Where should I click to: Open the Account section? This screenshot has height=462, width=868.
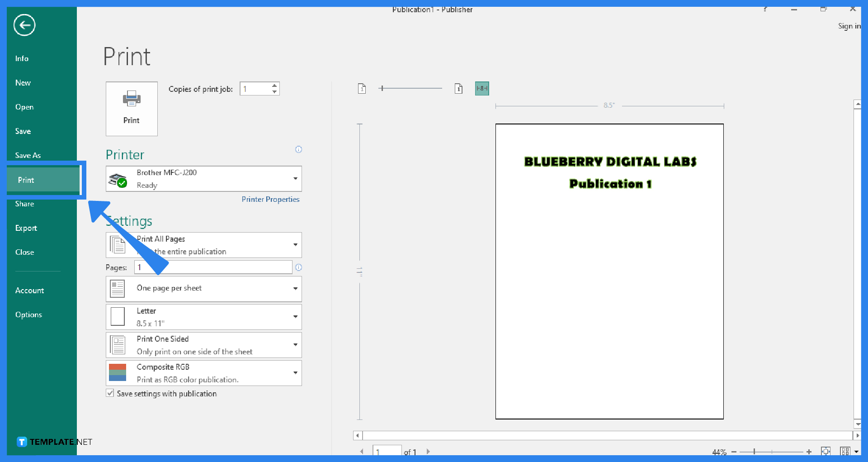click(30, 290)
